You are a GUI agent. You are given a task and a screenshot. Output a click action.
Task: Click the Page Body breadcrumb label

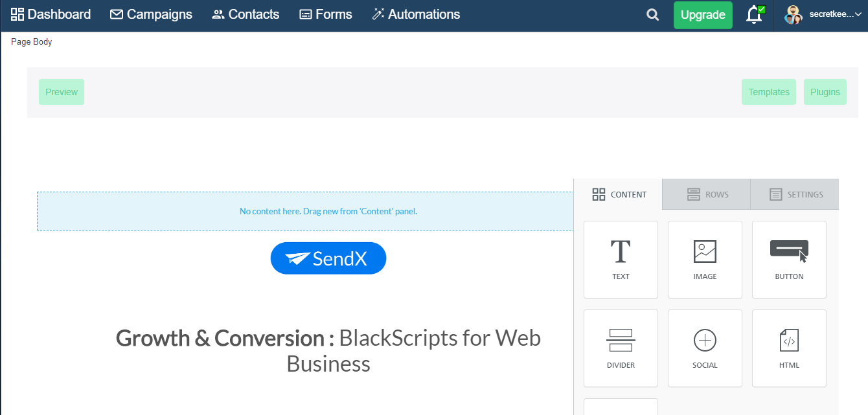[32, 42]
